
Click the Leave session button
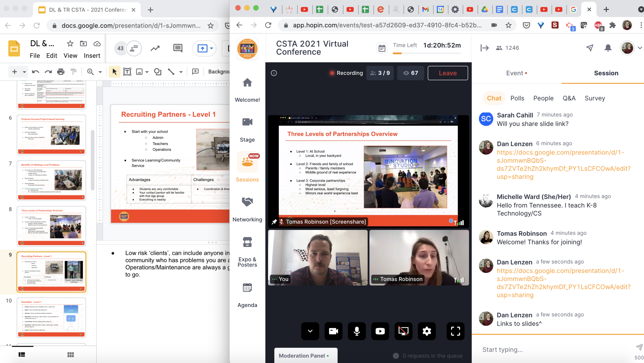point(447,73)
